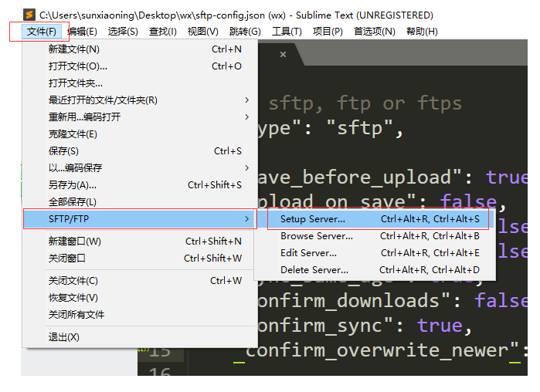Image resolution: width=540 pixels, height=392 pixels.
Task: Open the 工具(T) menu
Action: pyautogui.click(x=287, y=32)
